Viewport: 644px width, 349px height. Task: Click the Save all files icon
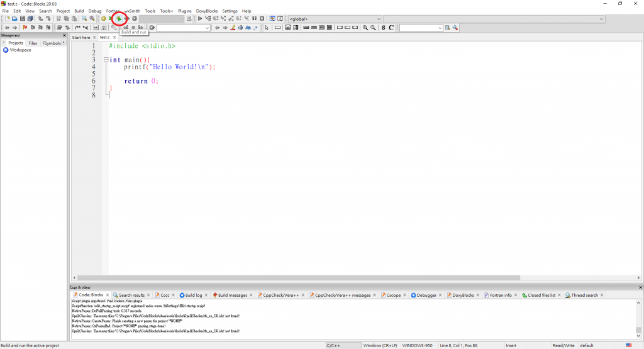click(x=30, y=19)
